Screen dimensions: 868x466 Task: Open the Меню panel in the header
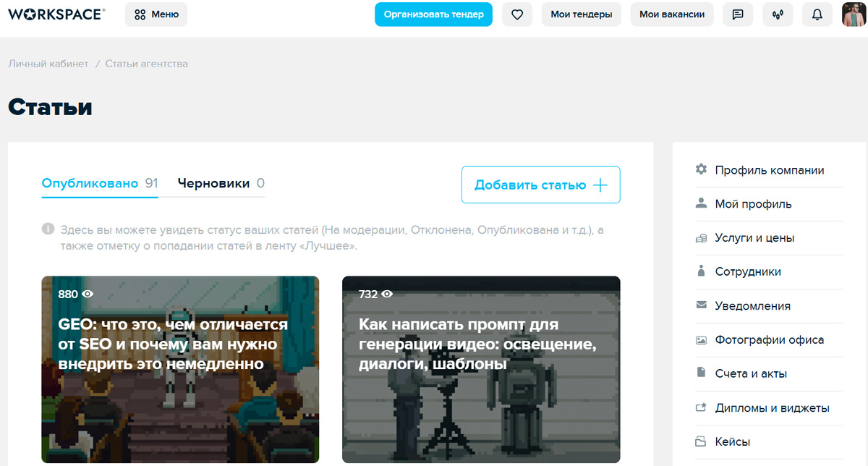tap(156, 14)
